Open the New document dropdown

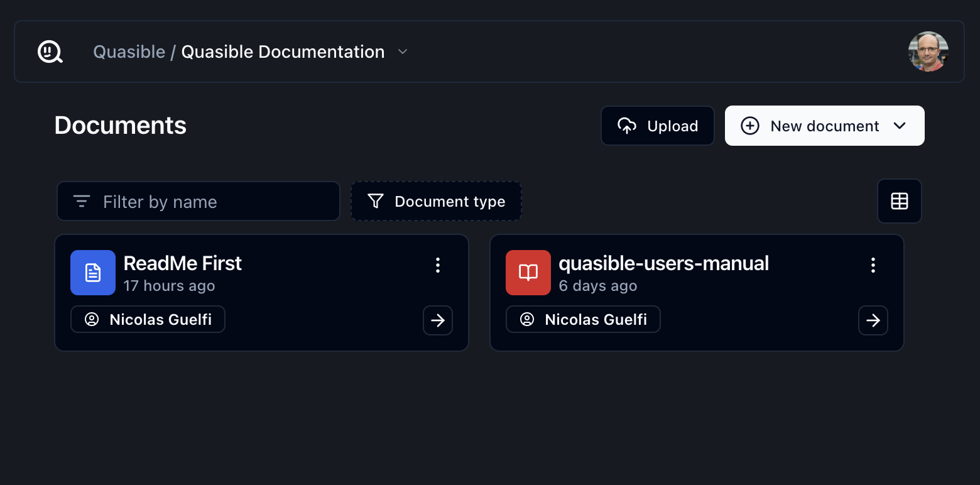(x=899, y=126)
